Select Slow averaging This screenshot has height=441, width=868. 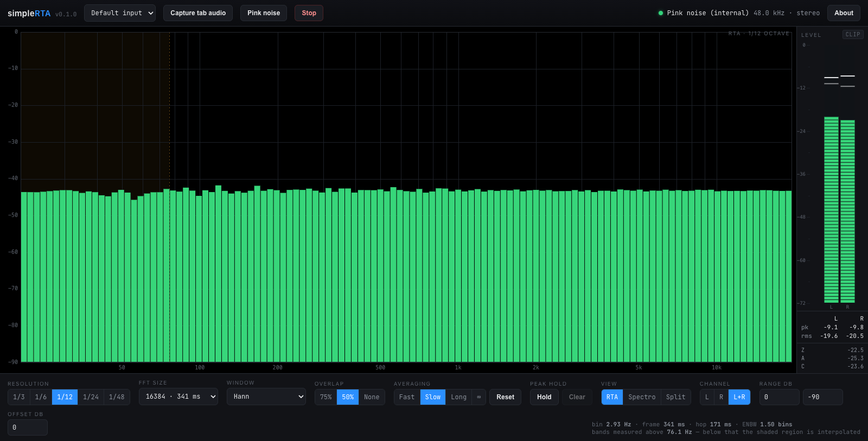pos(433,397)
